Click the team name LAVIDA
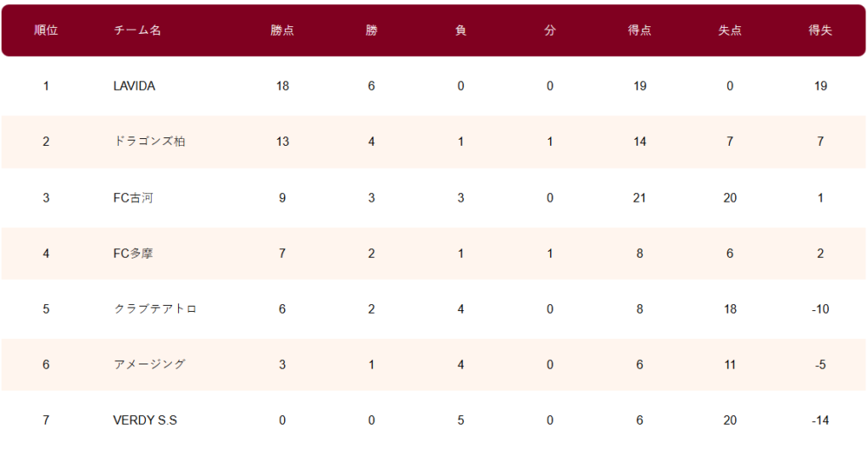This screenshot has height=450, width=868. click(134, 86)
